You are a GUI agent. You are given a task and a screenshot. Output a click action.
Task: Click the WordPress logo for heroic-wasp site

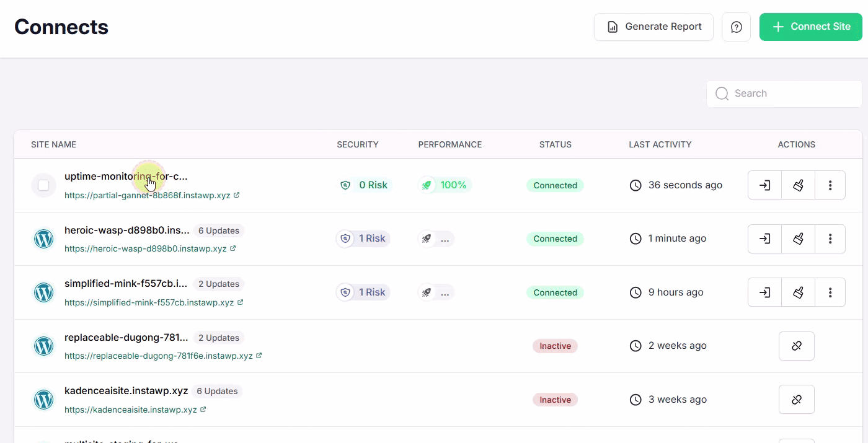pyautogui.click(x=43, y=239)
